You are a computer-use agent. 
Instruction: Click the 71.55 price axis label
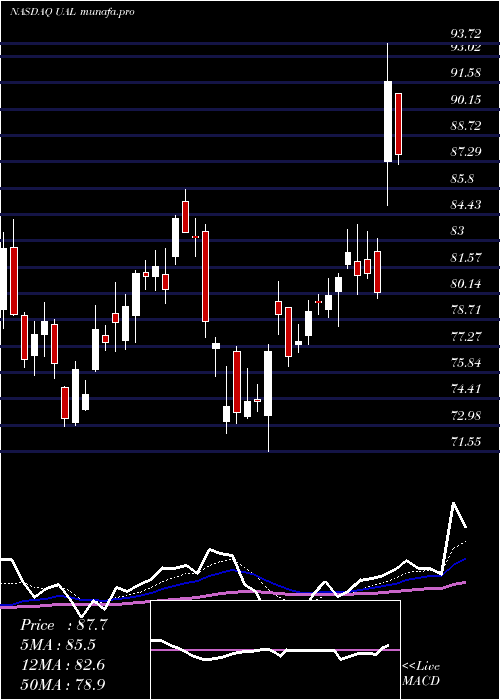(x=466, y=442)
